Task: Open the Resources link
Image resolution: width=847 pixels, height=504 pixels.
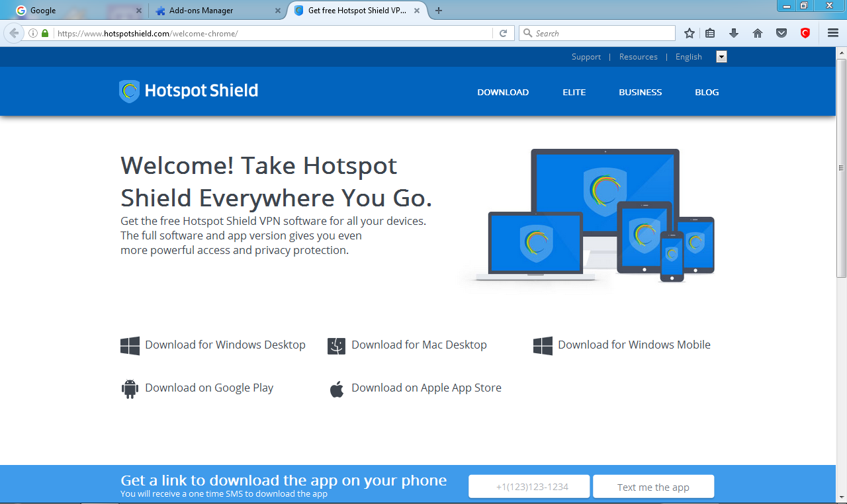Action: coord(639,57)
